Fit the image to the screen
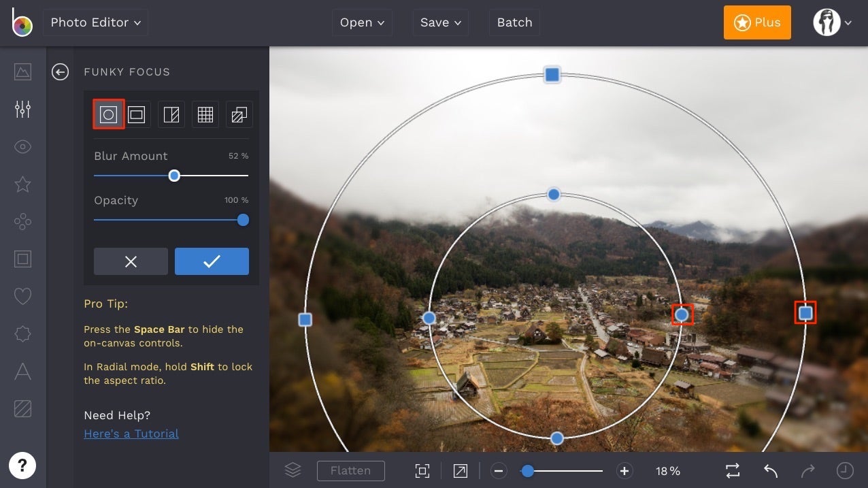The height and width of the screenshot is (488, 868). (422, 470)
